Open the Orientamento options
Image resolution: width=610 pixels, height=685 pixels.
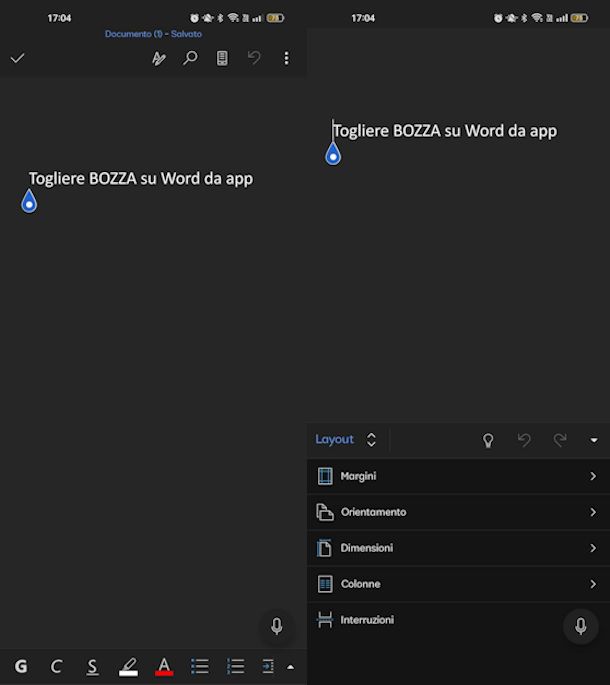coord(458,512)
